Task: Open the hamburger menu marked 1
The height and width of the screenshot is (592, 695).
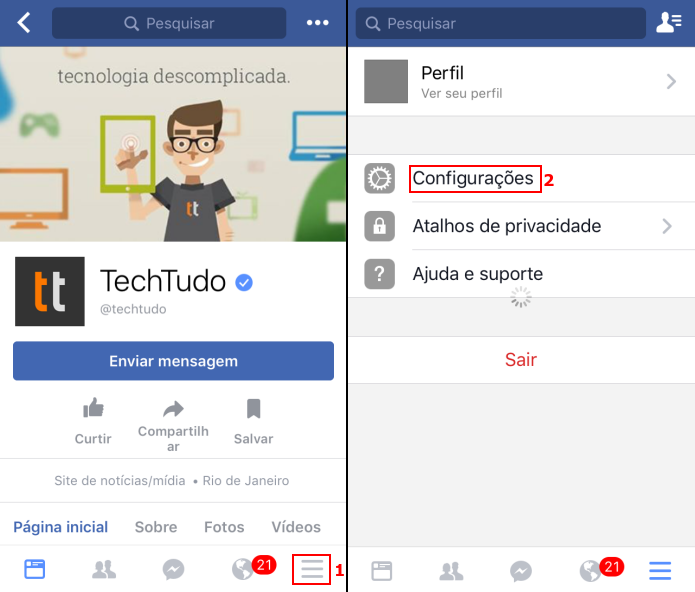Action: (x=312, y=569)
